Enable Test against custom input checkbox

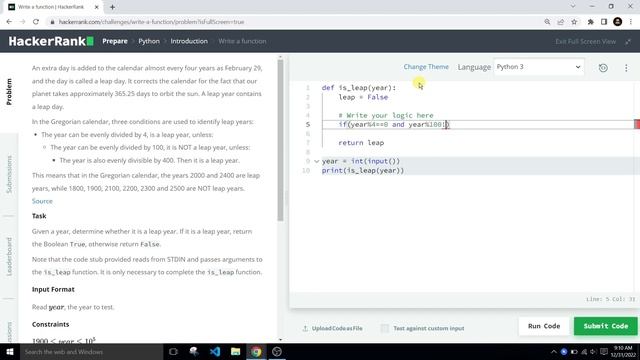click(x=384, y=328)
